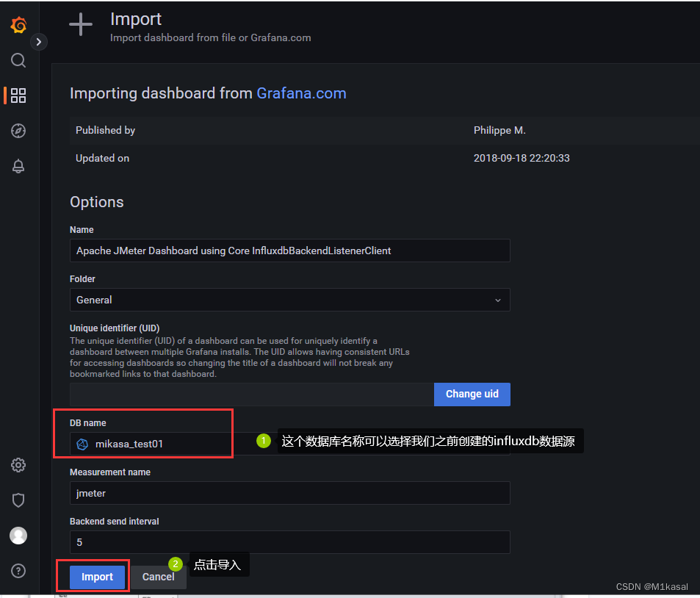Open the Grafana home logo
The width and height of the screenshot is (700, 598).
18,25
